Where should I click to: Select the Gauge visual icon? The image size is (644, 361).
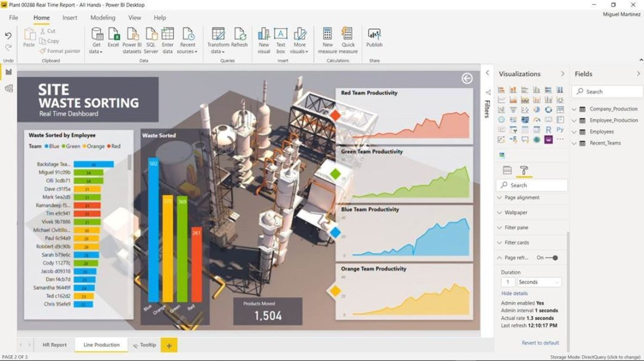click(x=537, y=120)
